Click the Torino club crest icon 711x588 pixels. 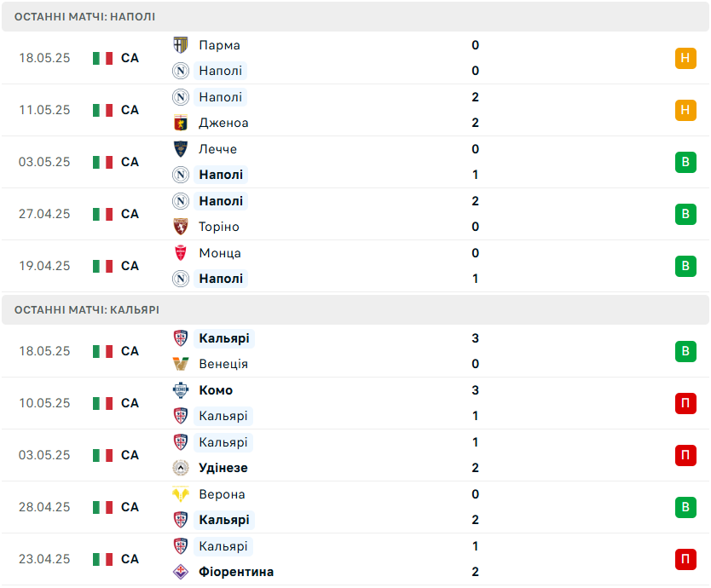(181, 227)
